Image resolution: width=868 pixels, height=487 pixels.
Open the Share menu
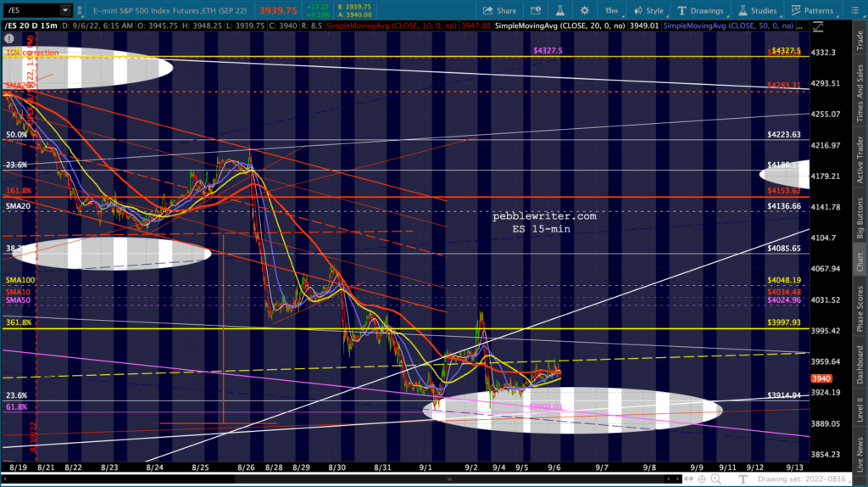(499, 11)
